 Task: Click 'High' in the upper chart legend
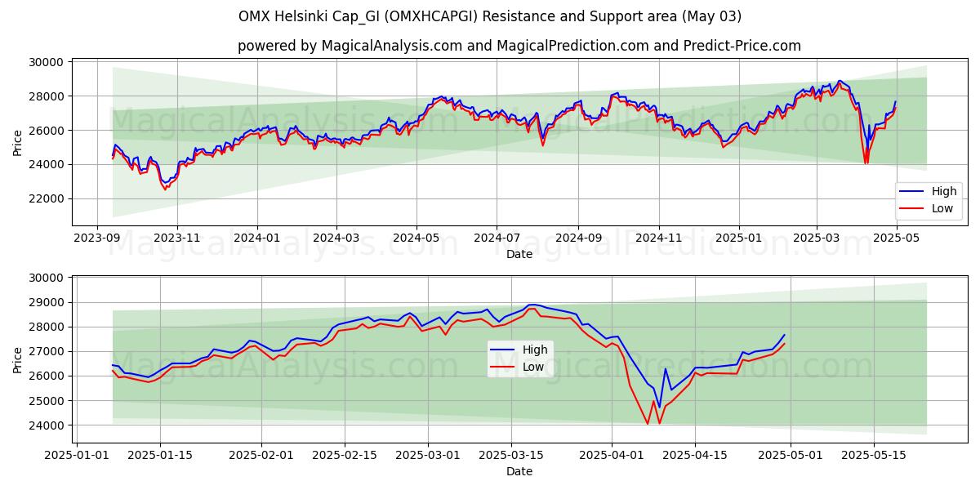944,191
